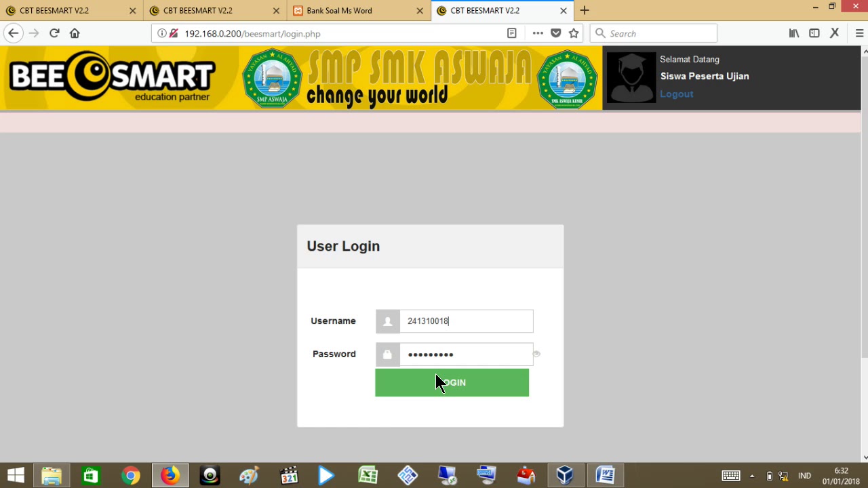Open a new browser tab
This screenshot has height=488, width=868.
click(585, 10)
